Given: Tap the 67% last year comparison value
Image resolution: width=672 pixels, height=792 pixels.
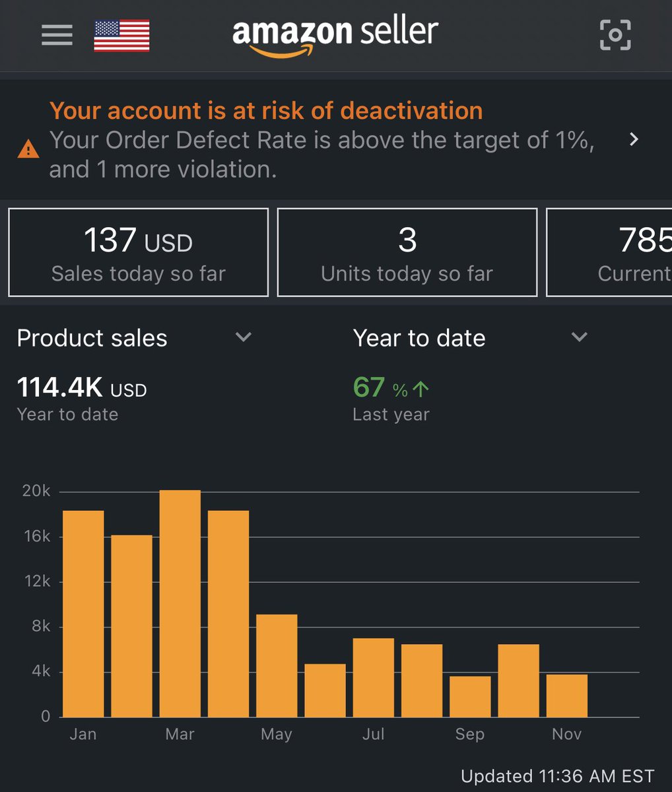Looking at the screenshot, I should tap(391, 388).
